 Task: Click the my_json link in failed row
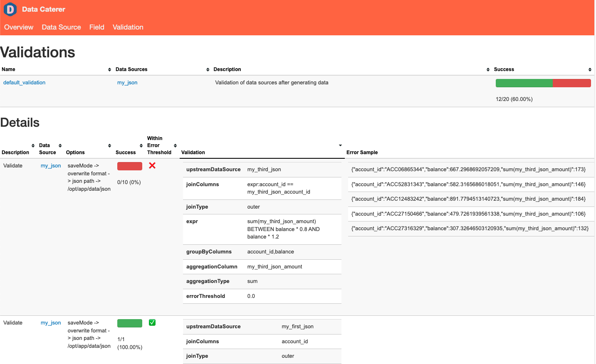(x=50, y=165)
